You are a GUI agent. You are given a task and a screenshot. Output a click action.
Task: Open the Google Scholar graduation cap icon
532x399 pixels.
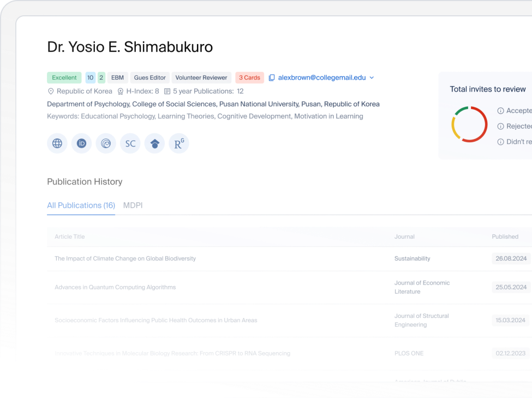(x=155, y=143)
